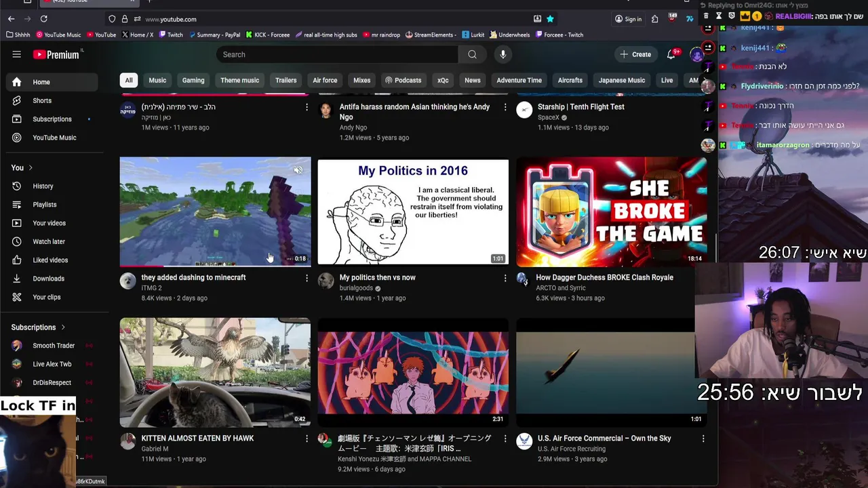Open Shorts from the sidebar
Viewport: 868px width, 488px height.
[53, 100]
